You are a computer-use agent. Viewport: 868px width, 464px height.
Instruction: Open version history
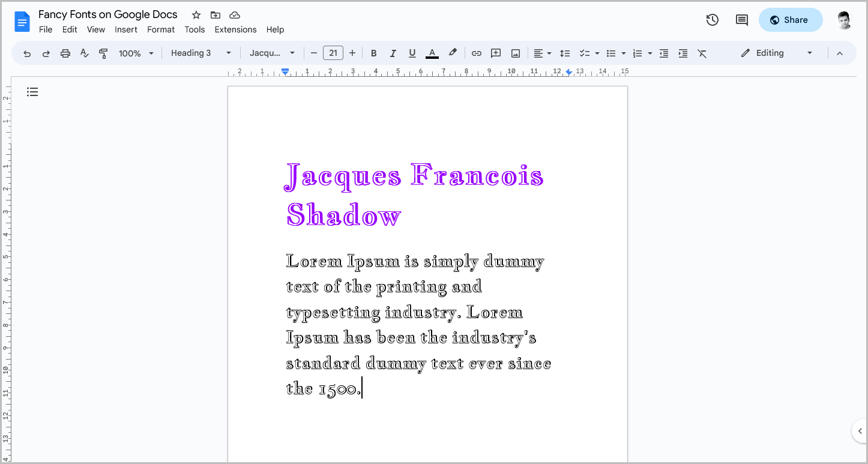click(712, 20)
